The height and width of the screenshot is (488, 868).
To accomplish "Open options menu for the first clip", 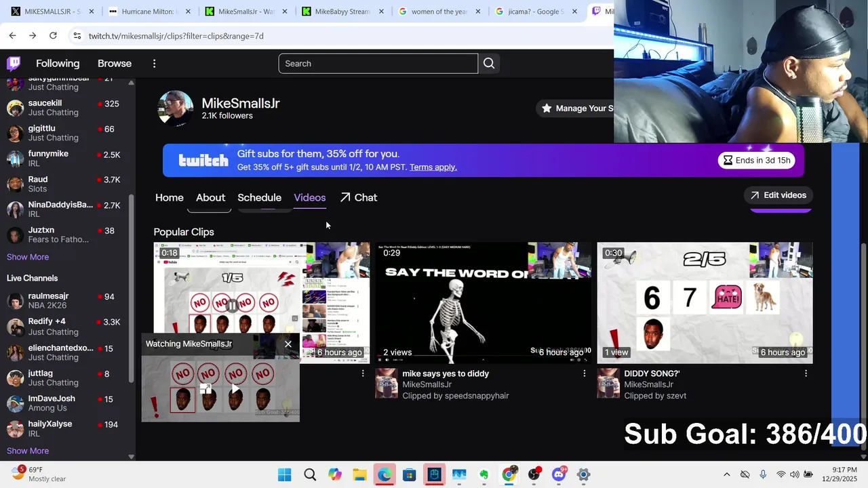I will point(363,373).
